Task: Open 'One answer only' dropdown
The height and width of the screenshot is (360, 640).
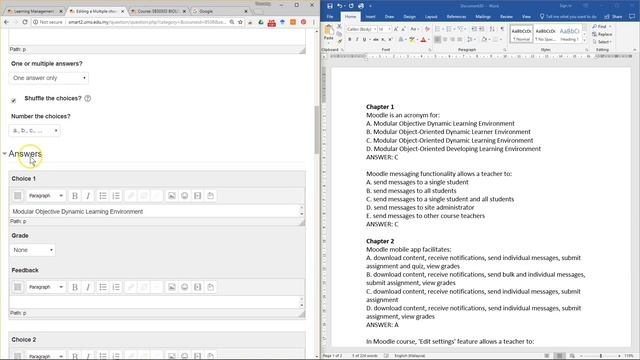Action: click(x=49, y=78)
